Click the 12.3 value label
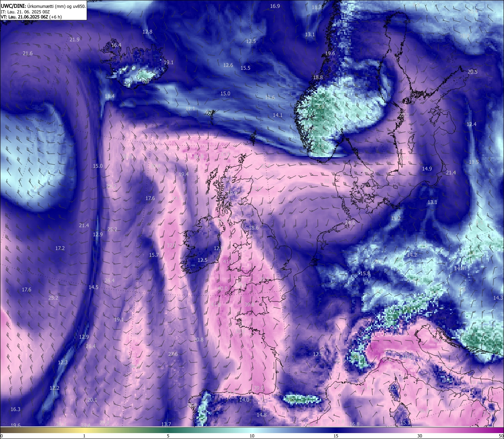This screenshot has width=504, height=439. click(63, 363)
